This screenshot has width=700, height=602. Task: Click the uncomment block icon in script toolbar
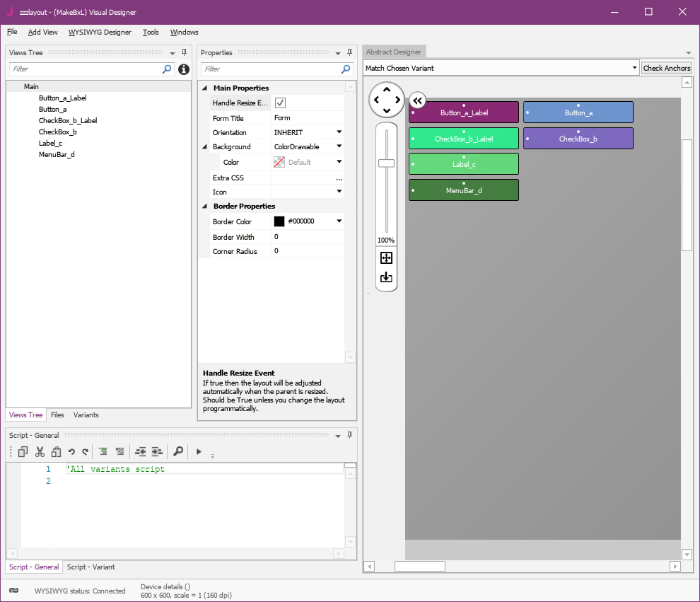click(x=119, y=451)
